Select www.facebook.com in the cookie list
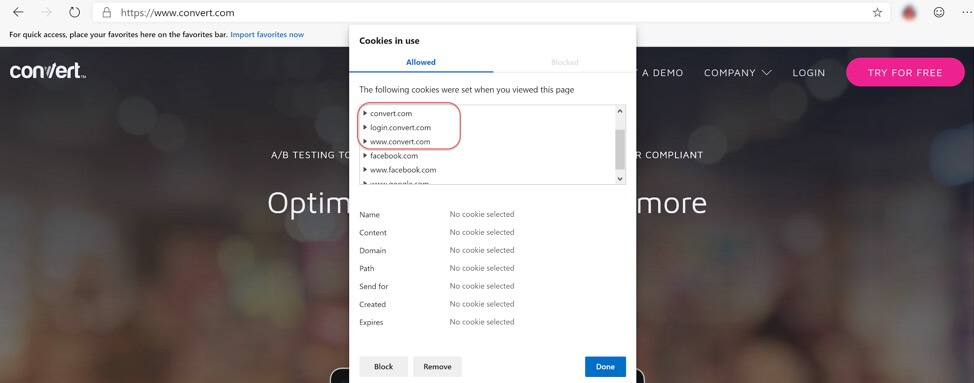 pyautogui.click(x=403, y=169)
